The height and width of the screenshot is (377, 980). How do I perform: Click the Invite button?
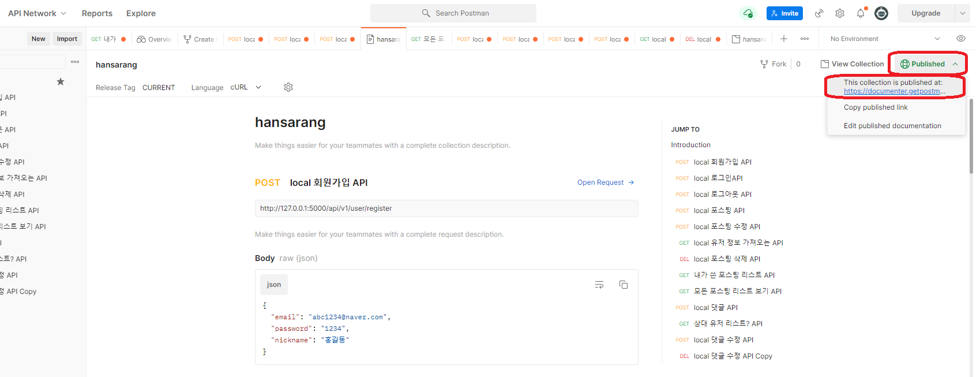(x=784, y=13)
